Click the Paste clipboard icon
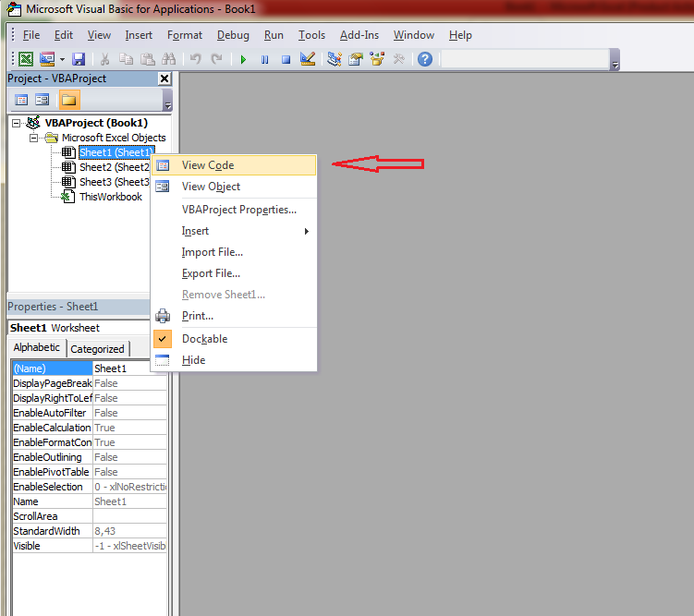The width and height of the screenshot is (694, 616). pos(147,59)
